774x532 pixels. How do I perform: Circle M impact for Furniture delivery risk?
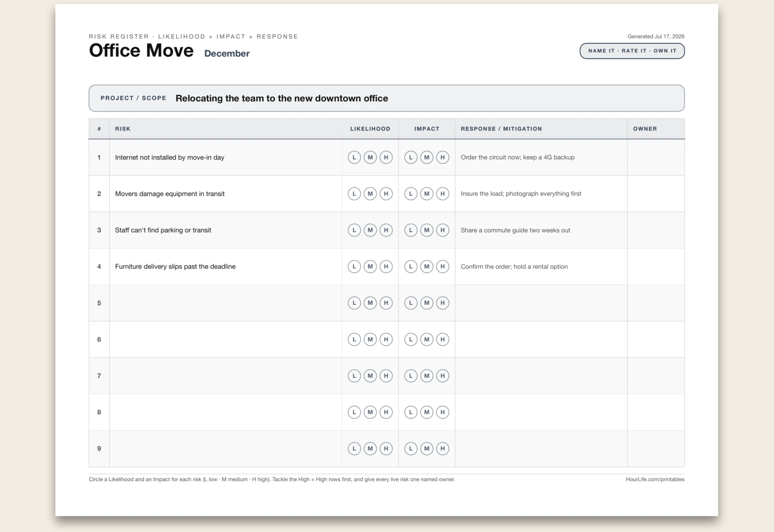click(427, 266)
